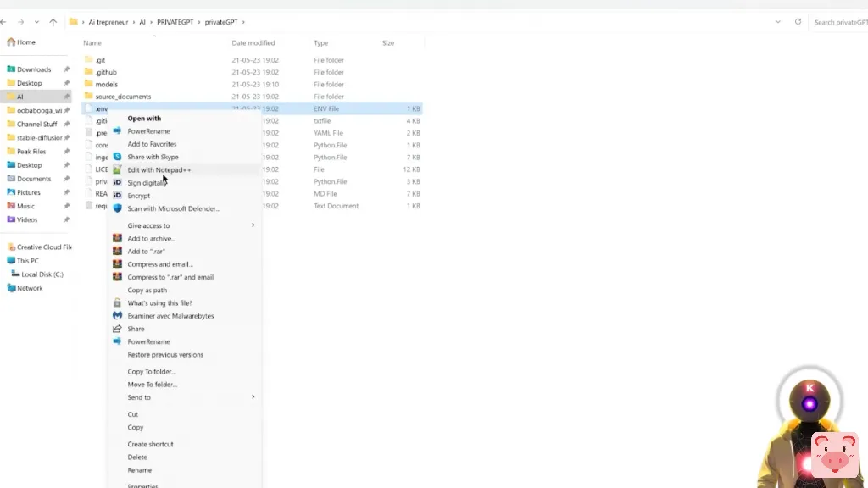This screenshot has width=868, height=488.
Task: Click 'What's using this file?'
Action: click(159, 302)
